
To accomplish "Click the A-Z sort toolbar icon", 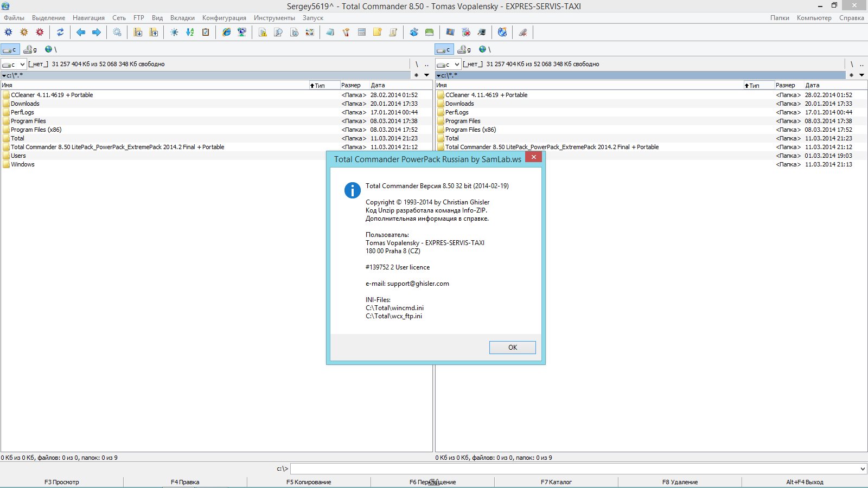I will click(x=190, y=33).
